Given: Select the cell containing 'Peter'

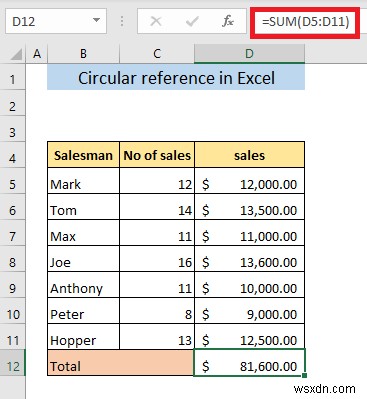Looking at the screenshot, I should pyautogui.click(x=83, y=311).
